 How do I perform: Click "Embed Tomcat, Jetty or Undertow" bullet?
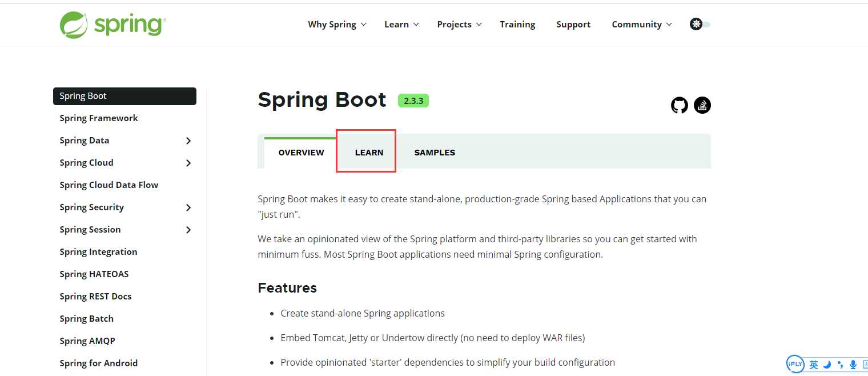click(x=433, y=338)
